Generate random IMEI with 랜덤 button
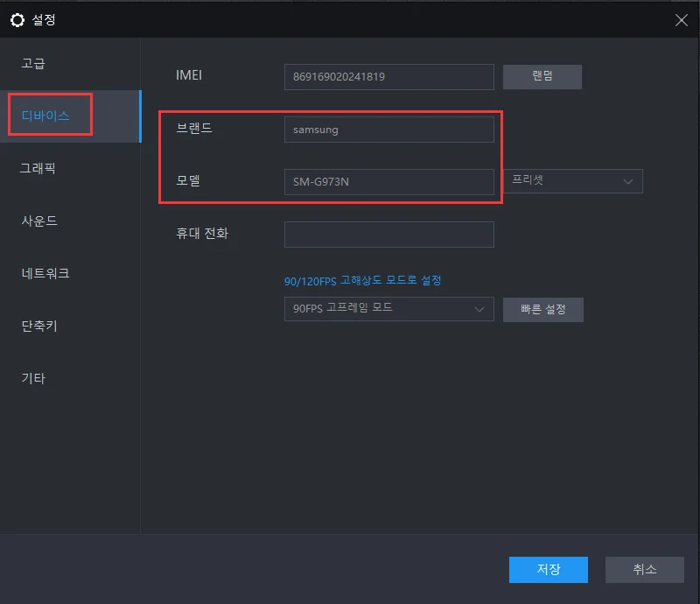The width and height of the screenshot is (700, 604). (542, 76)
